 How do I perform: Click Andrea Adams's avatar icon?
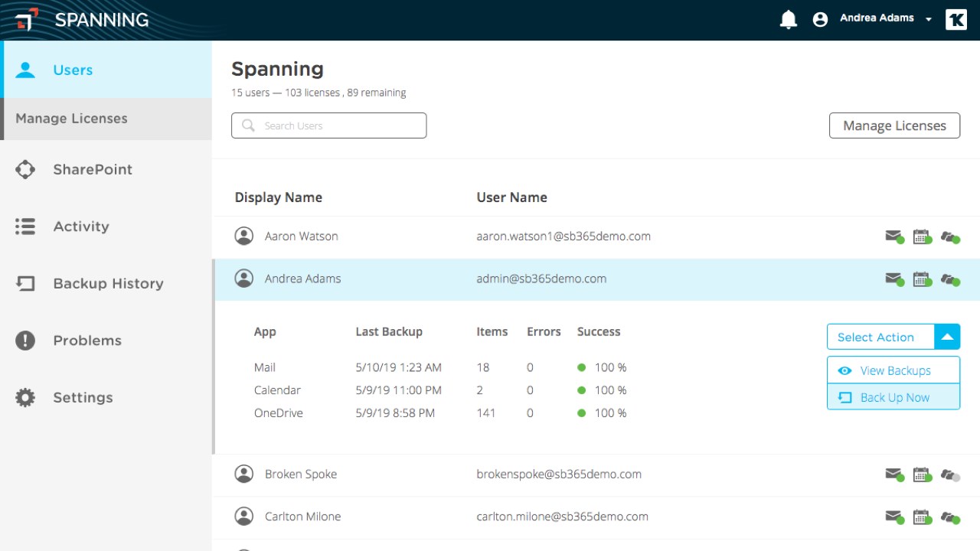click(243, 279)
